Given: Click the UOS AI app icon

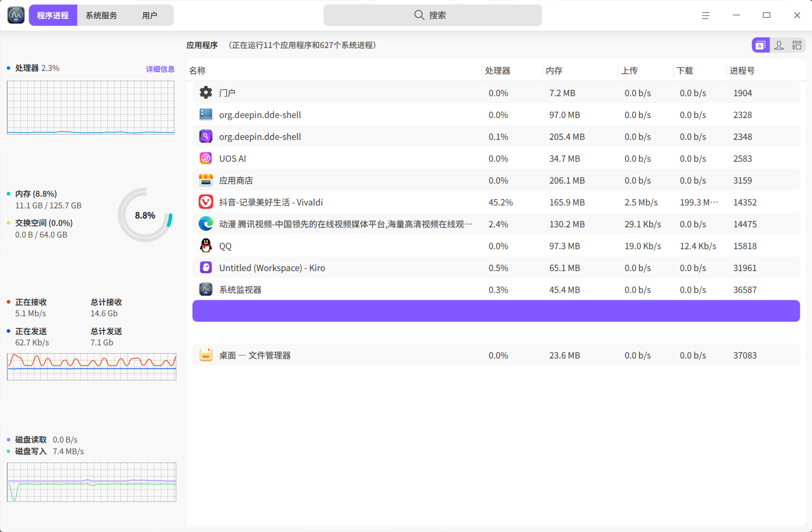Looking at the screenshot, I should click(206, 158).
